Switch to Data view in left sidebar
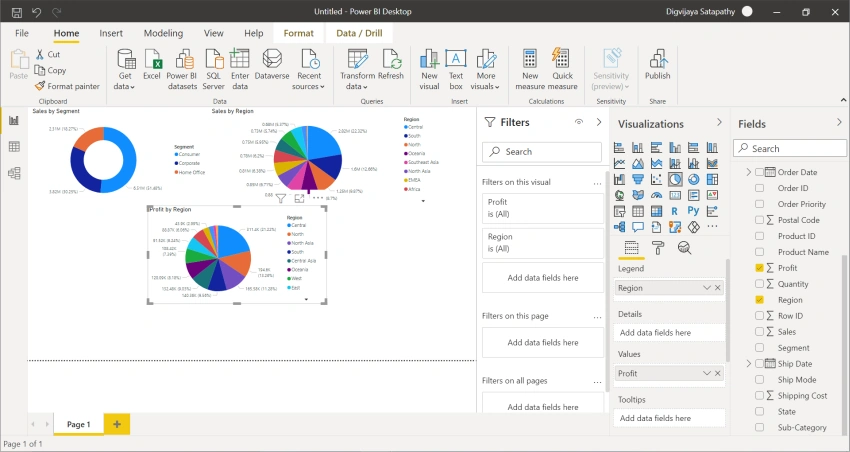 click(14, 146)
